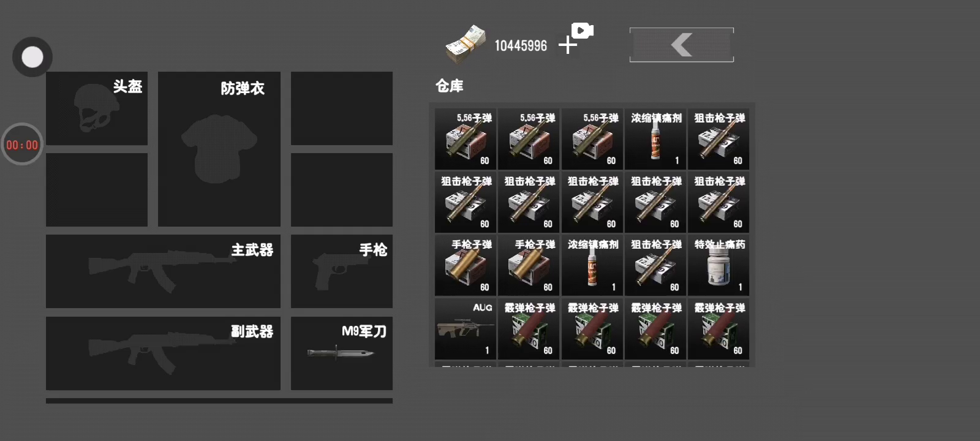Open the 手枪 pistol slot

[342, 271]
